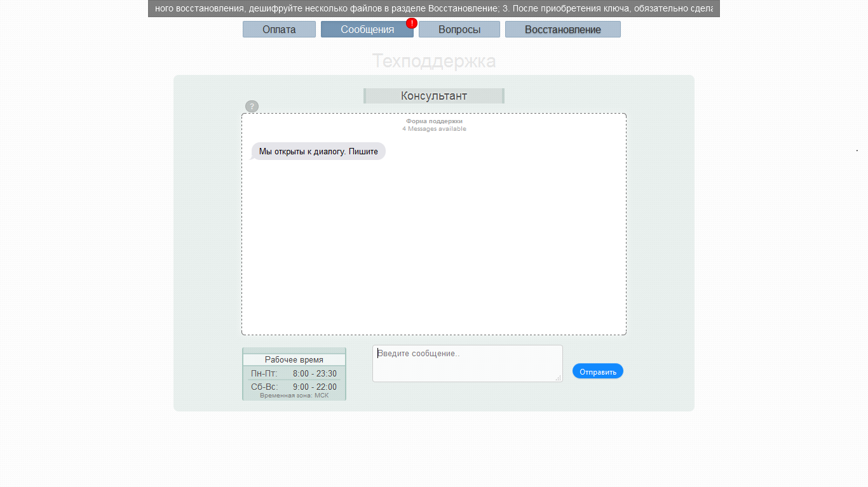Focus the 'Введите сообщение' text field

pyautogui.click(x=467, y=363)
